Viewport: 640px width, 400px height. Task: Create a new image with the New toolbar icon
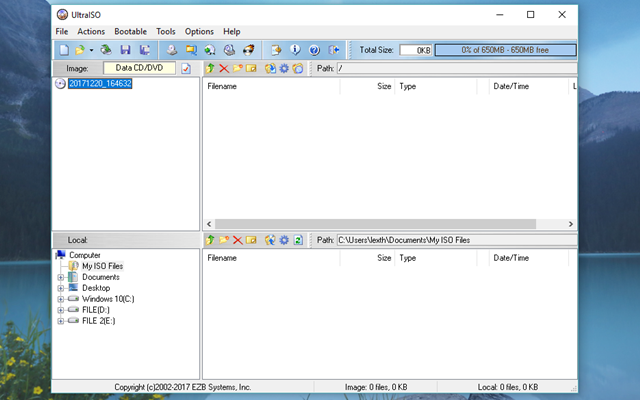(64, 50)
